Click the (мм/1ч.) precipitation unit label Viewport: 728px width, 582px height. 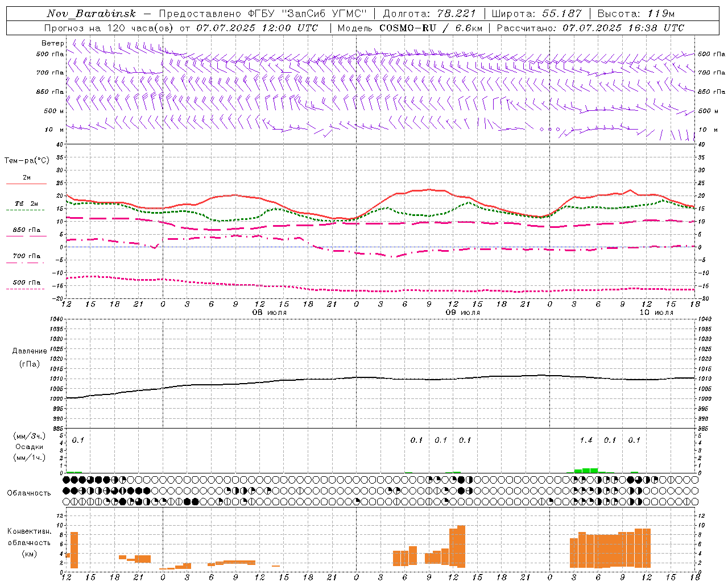tap(29, 458)
